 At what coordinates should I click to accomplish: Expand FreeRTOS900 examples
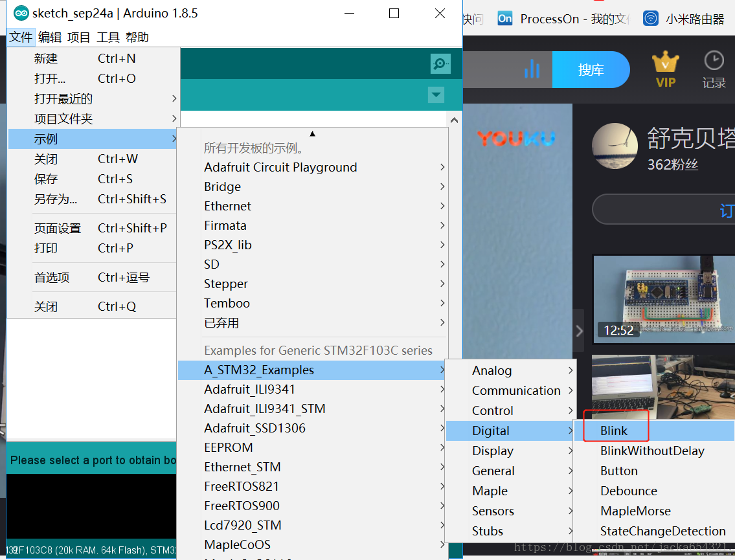[x=313, y=506]
